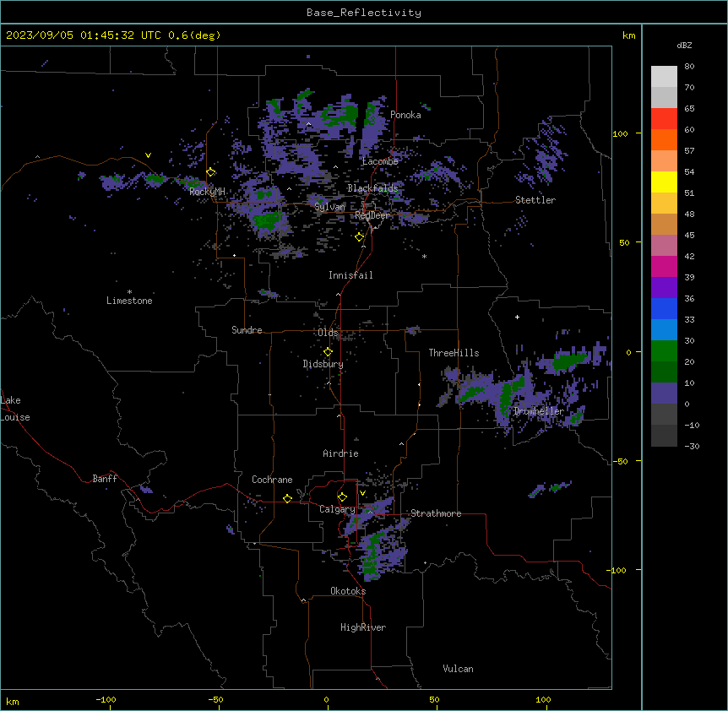Viewport: 728px width, 711px height.
Task: Click the Lacombe city label
Action: [380, 161]
